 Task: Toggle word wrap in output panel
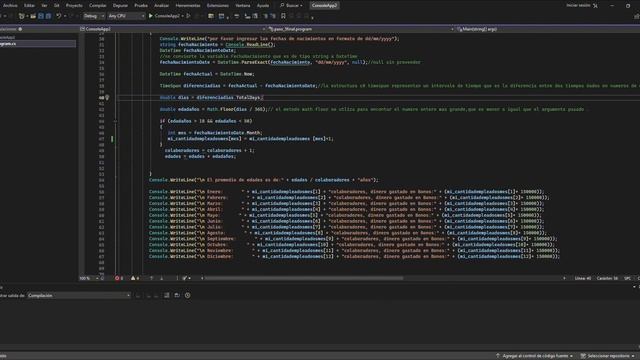click(177, 296)
